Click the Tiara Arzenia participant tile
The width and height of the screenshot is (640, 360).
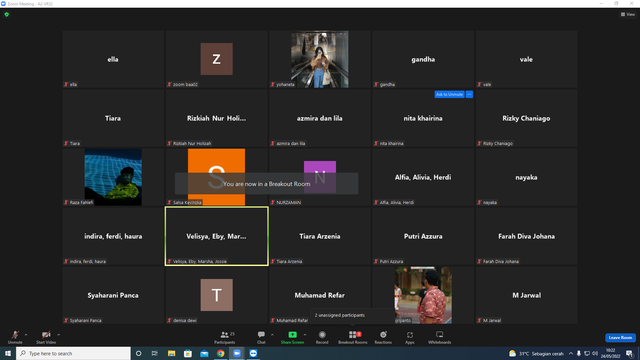click(320, 236)
